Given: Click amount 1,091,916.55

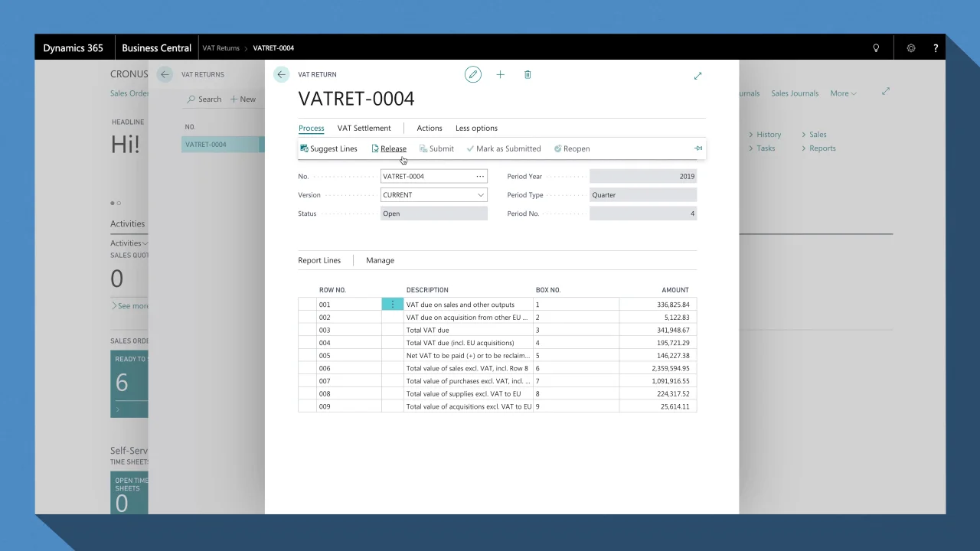Looking at the screenshot, I should coord(671,381).
